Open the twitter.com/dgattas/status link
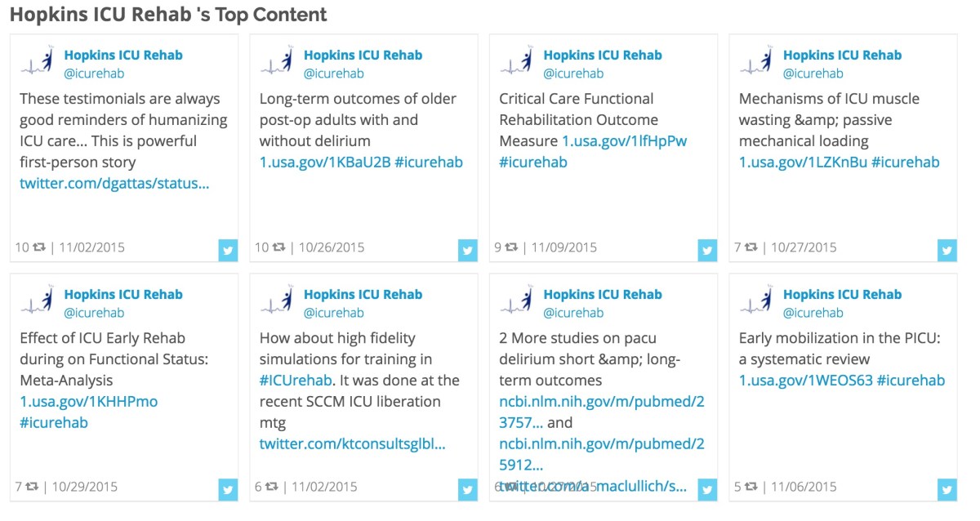This screenshot has width=980, height=521. [114, 184]
